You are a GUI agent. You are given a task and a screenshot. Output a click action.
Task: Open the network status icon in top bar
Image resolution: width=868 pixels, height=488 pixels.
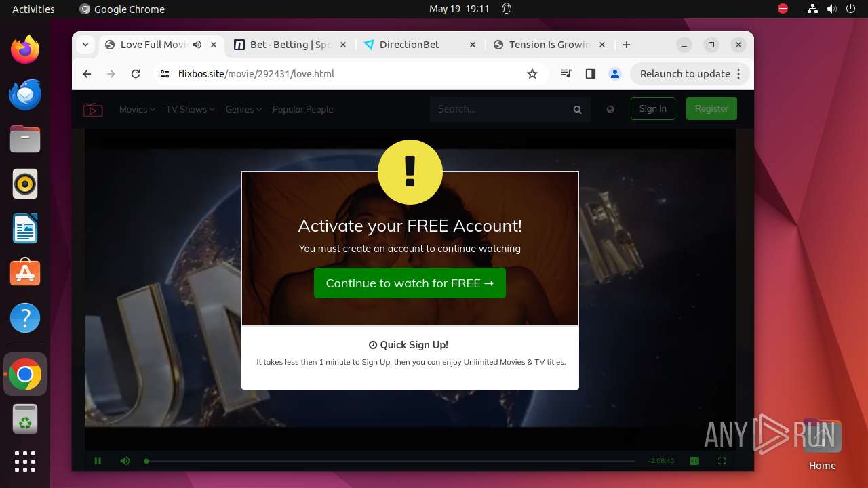point(813,9)
